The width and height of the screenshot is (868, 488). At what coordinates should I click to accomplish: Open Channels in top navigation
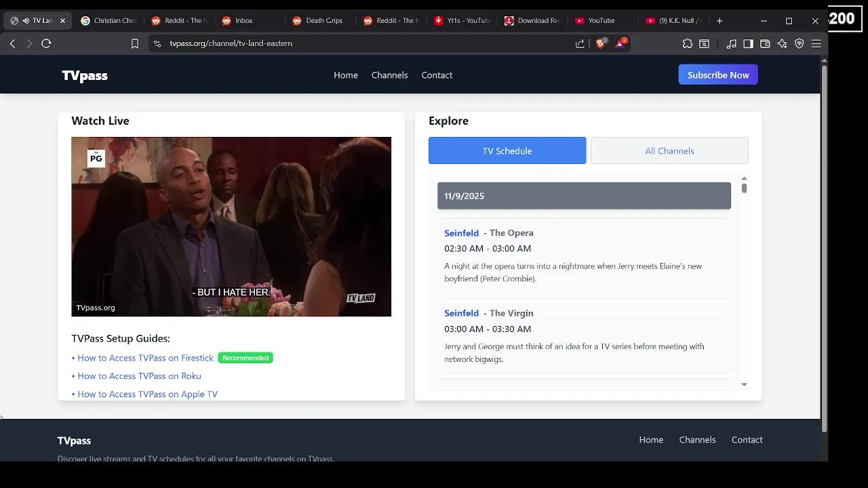pyautogui.click(x=390, y=75)
